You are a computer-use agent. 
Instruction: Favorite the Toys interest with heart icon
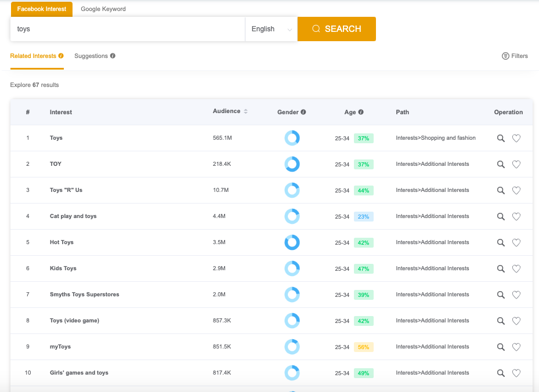[x=516, y=138]
